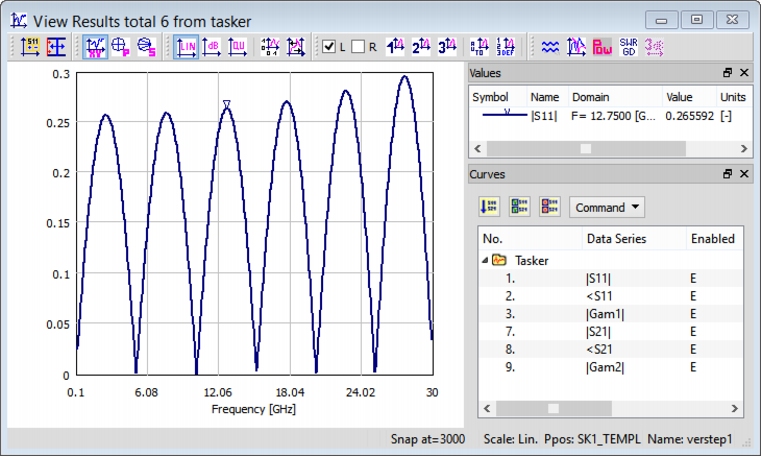The width and height of the screenshot is (762, 457).
Task: Click 'Snap at=3000' in status bar
Action: click(x=428, y=439)
